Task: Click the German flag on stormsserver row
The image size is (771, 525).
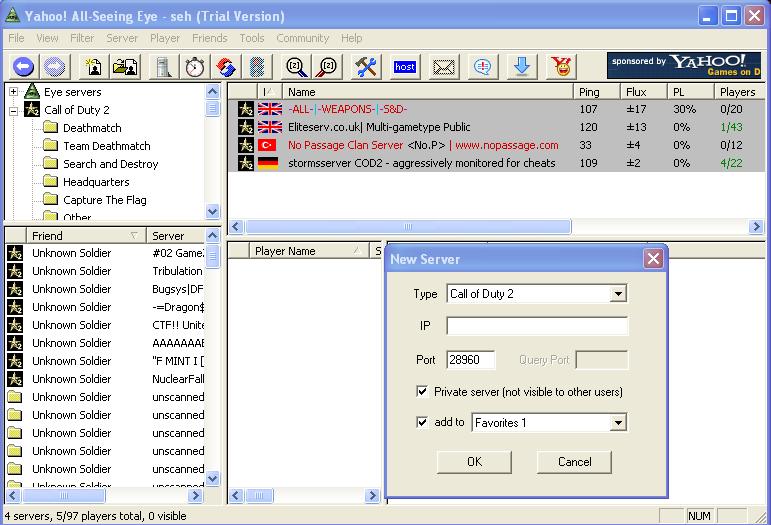Action: coord(268,163)
